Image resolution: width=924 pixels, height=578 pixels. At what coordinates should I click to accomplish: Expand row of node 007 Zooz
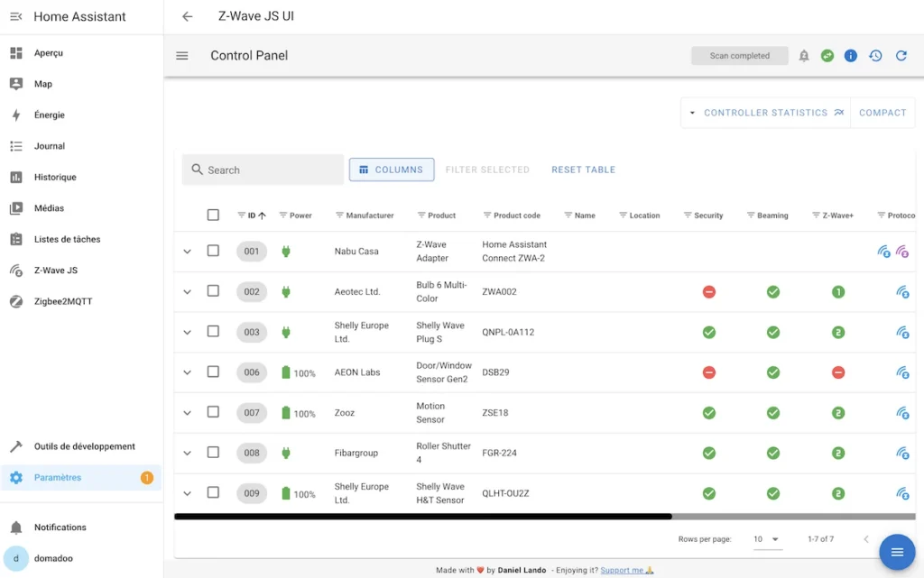tap(188, 413)
